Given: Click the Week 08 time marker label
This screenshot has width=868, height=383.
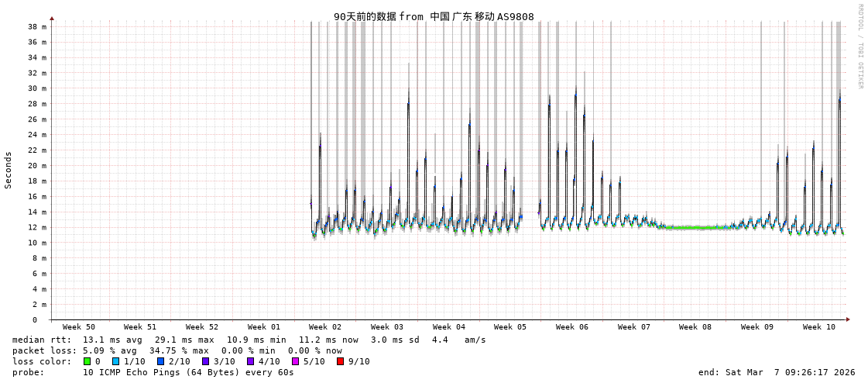Looking at the screenshot, I should pos(695,327).
